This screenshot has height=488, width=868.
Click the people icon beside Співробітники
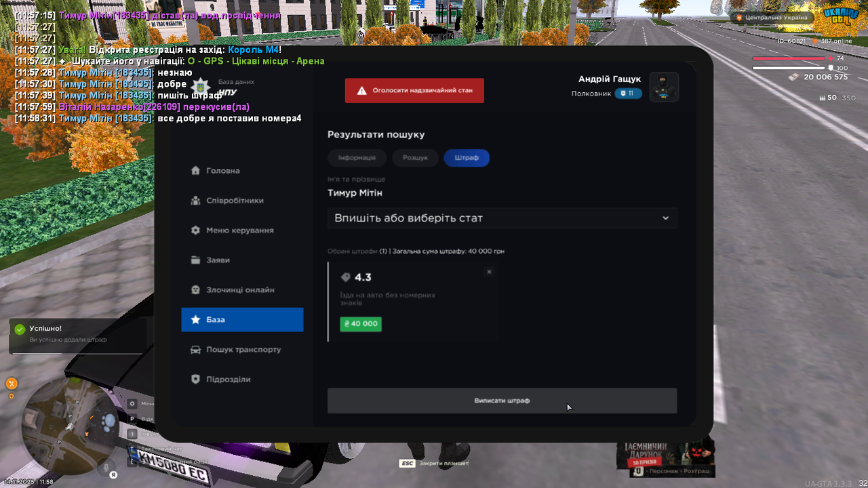(195, 201)
